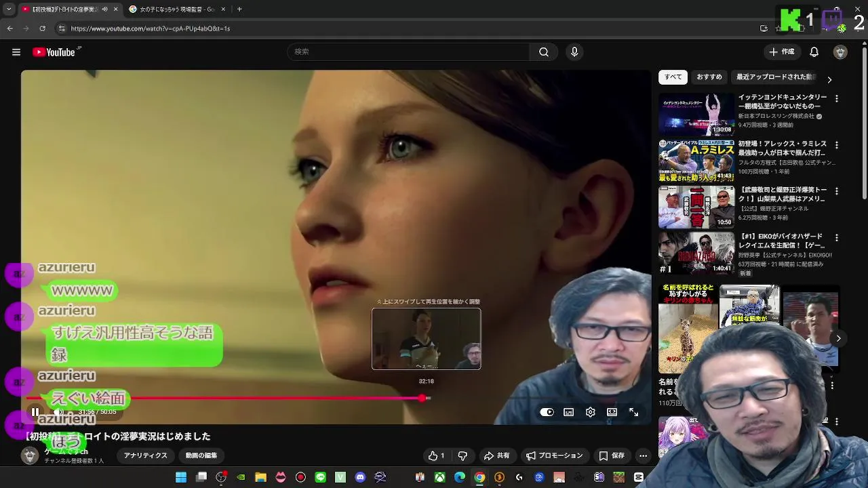Screen dimensions: 868x488
Task: Mute the playing tab's audio icon
Action: point(104,9)
